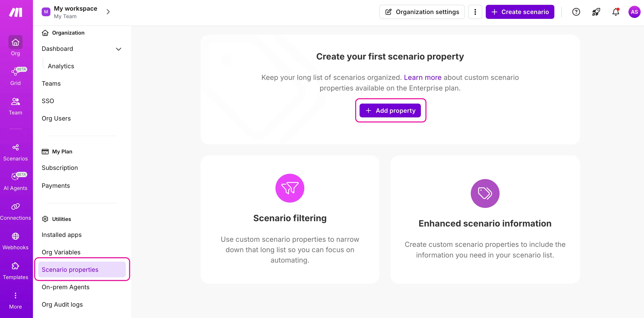Expand the My workspace switcher arrow

point(108,12)
